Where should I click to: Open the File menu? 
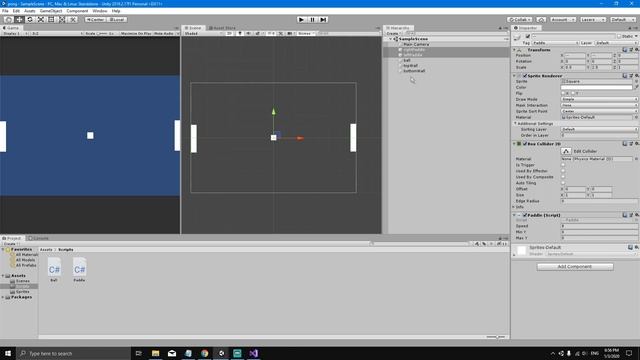coord(5,11)
